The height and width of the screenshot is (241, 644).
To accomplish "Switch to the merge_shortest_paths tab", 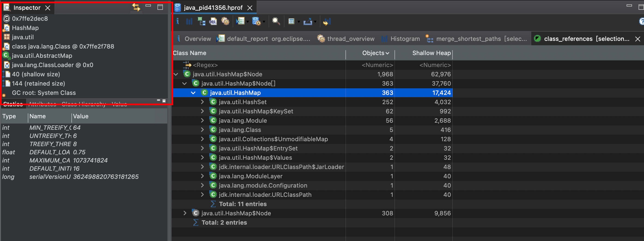I will click(x=476, y=39).
